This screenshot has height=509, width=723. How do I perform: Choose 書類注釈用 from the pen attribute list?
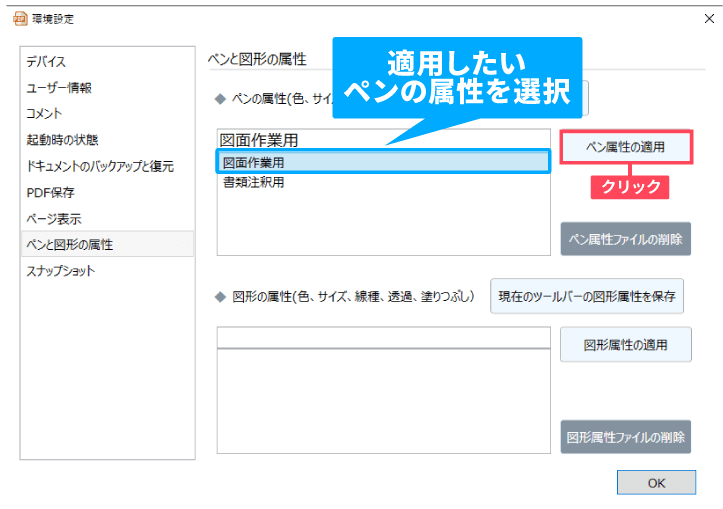coord(254,182)
